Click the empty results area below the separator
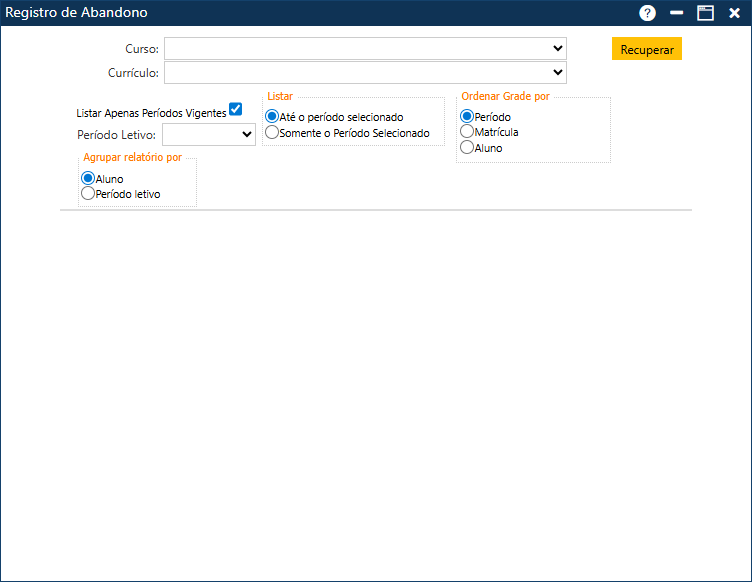This screenshot has height=582, width=752. point(375,390)
